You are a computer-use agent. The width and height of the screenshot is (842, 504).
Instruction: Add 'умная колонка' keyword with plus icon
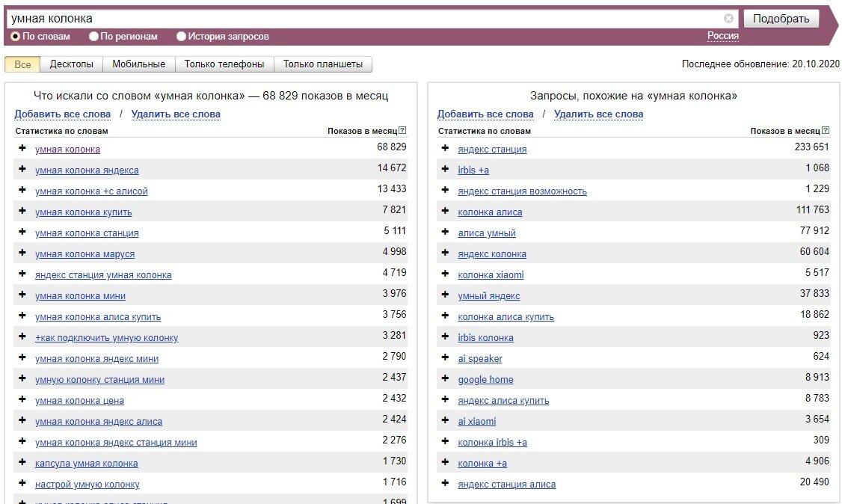pyautogui.click(x=22, y=148)
